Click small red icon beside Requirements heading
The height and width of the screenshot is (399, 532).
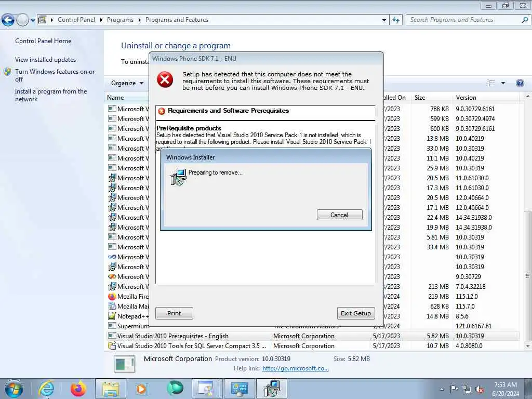(162, 111)
